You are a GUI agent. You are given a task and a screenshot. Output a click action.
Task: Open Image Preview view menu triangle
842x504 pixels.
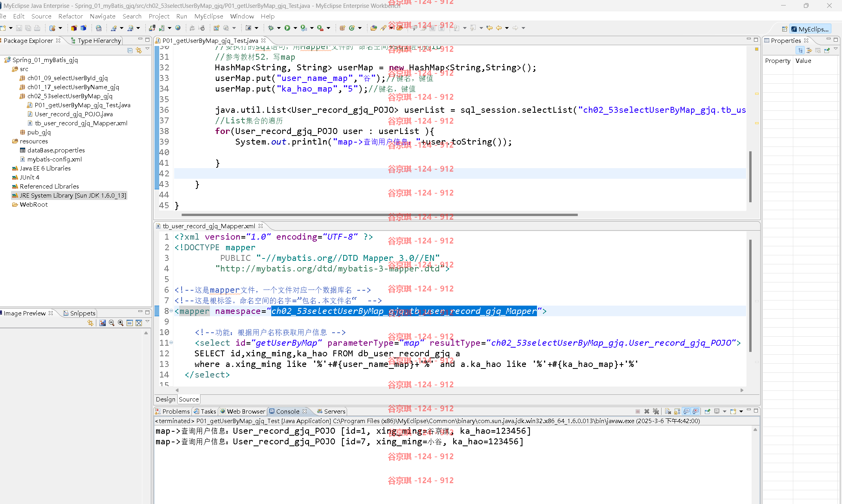pos(147,322)
